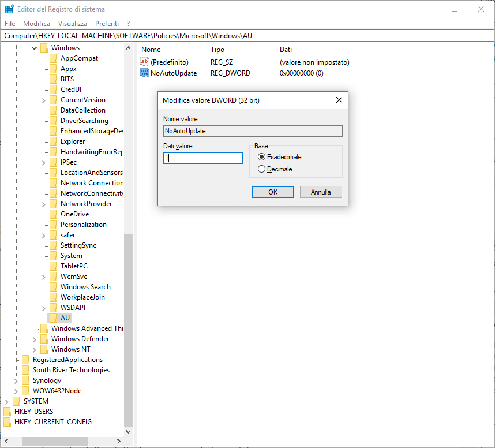The width and height of the screenshot is (495, 448).
Task: Close the Modifica valore DWORD dialog
Action: [x=339, y=100]
